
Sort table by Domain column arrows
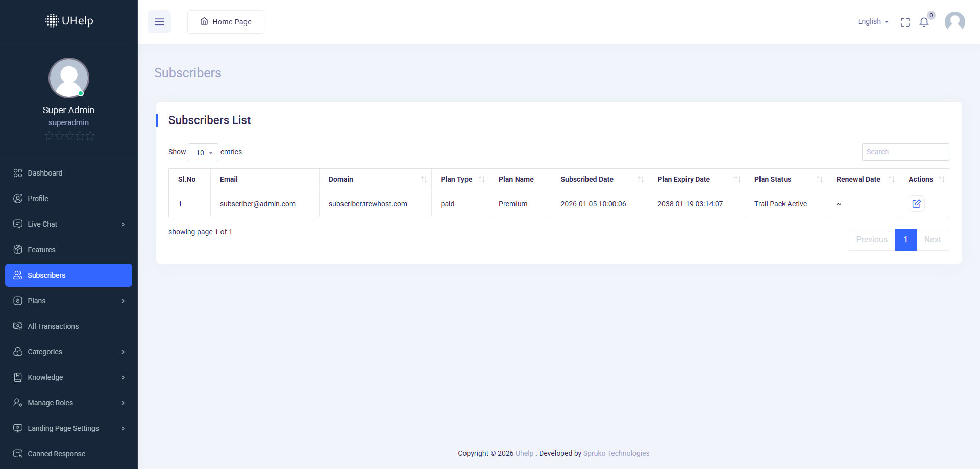(x=423, y=179)
